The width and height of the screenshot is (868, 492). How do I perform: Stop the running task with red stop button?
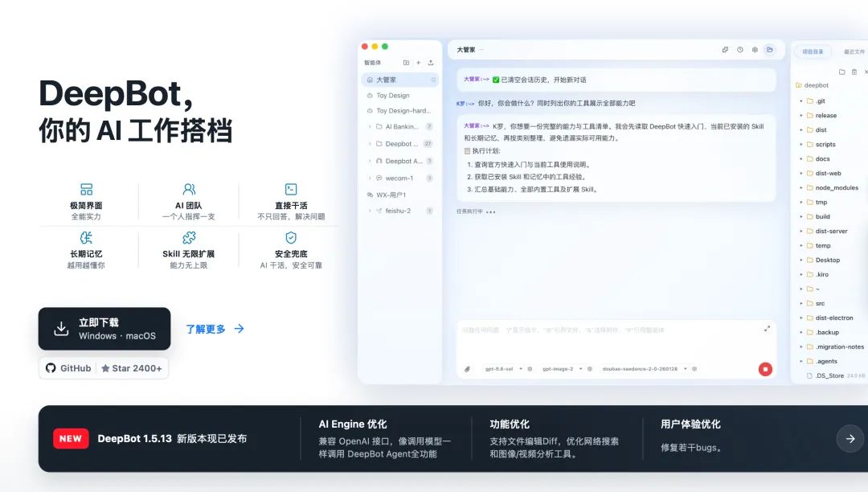(x=765, y=369)
